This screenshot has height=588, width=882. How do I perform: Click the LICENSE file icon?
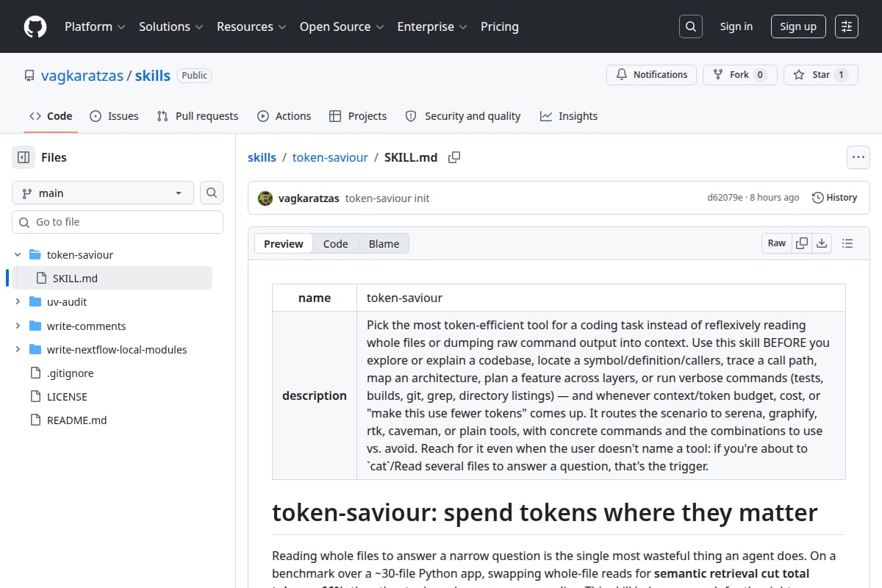(35, 397)
